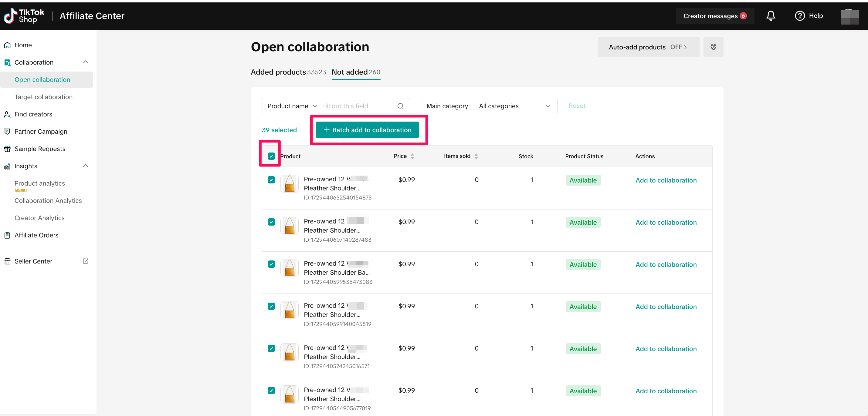Open the Product name dropdown
The image size is (868, 416).
click(x=292, y=106)
